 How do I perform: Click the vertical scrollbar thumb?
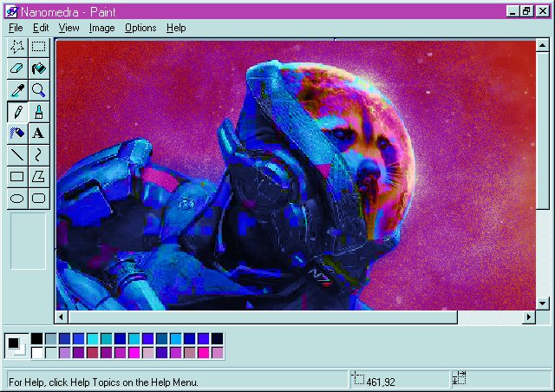[542, 130]
